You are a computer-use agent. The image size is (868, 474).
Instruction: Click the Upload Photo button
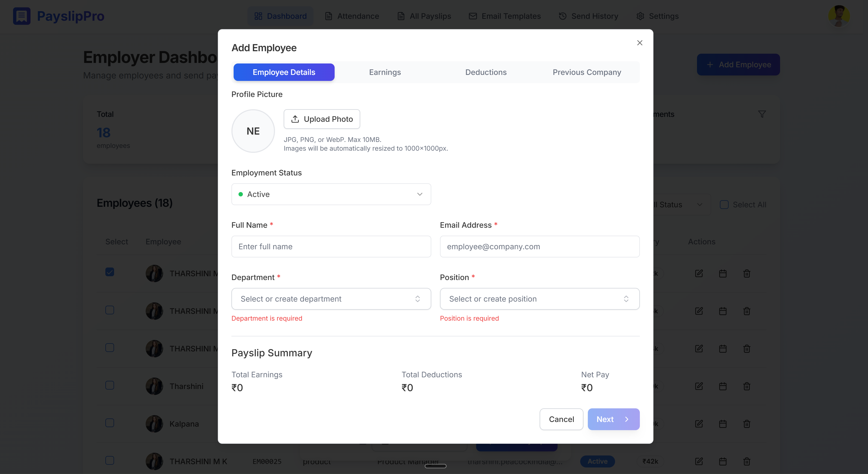point(322,119)
